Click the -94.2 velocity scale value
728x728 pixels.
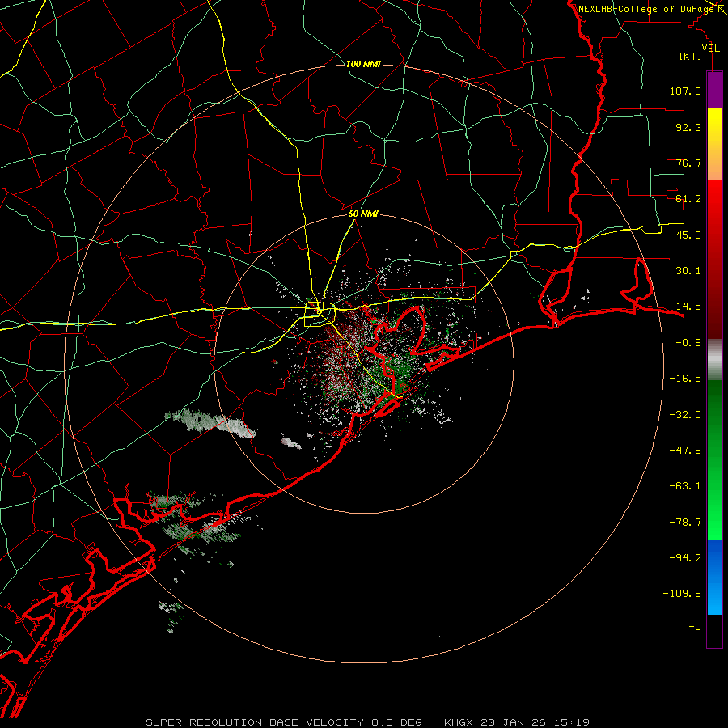(x=685, y=558)
